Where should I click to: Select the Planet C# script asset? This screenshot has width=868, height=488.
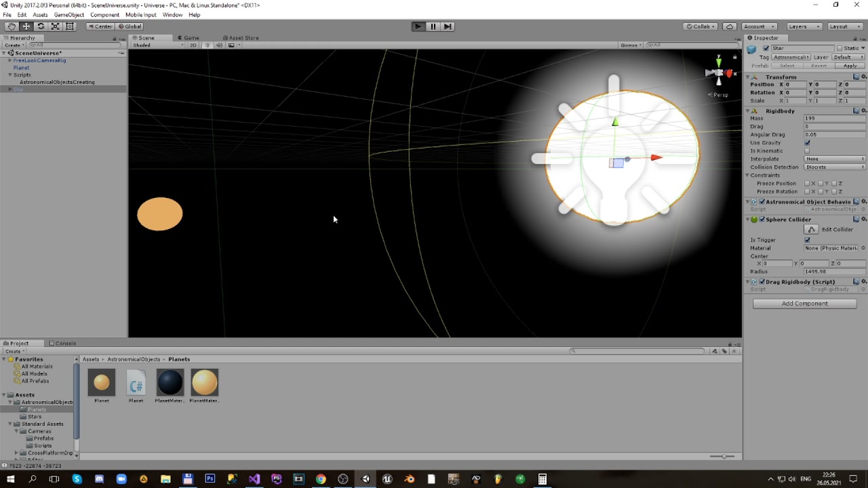coord(136,383)
